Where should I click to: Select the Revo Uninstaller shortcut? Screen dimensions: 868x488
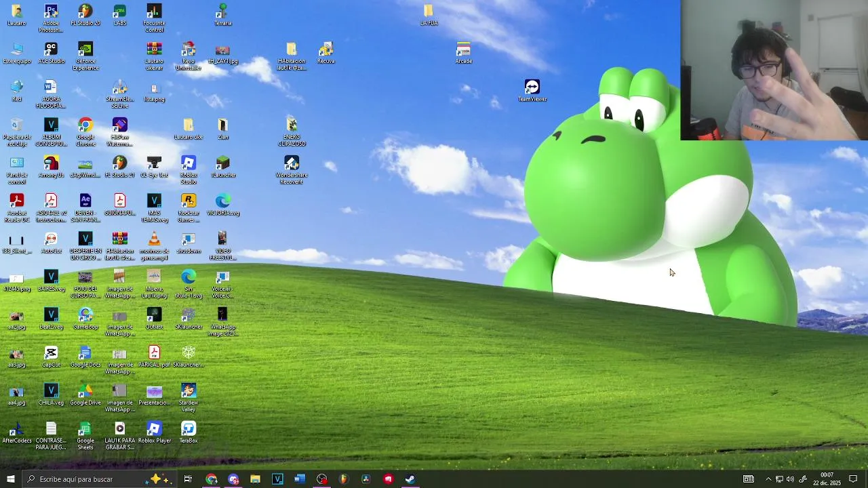pyautogui.click(x=189, y=56)
